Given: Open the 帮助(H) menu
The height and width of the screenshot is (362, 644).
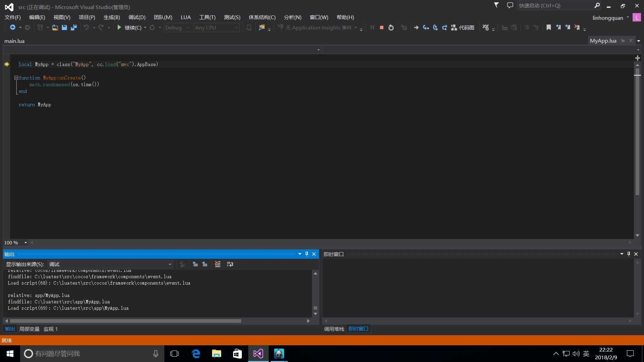Looking at the screenshot, I should pos(345,17).
